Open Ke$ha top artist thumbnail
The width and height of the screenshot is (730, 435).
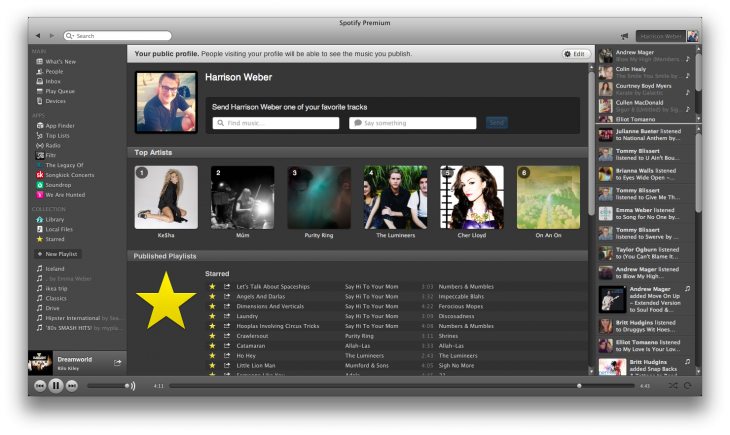166,197
